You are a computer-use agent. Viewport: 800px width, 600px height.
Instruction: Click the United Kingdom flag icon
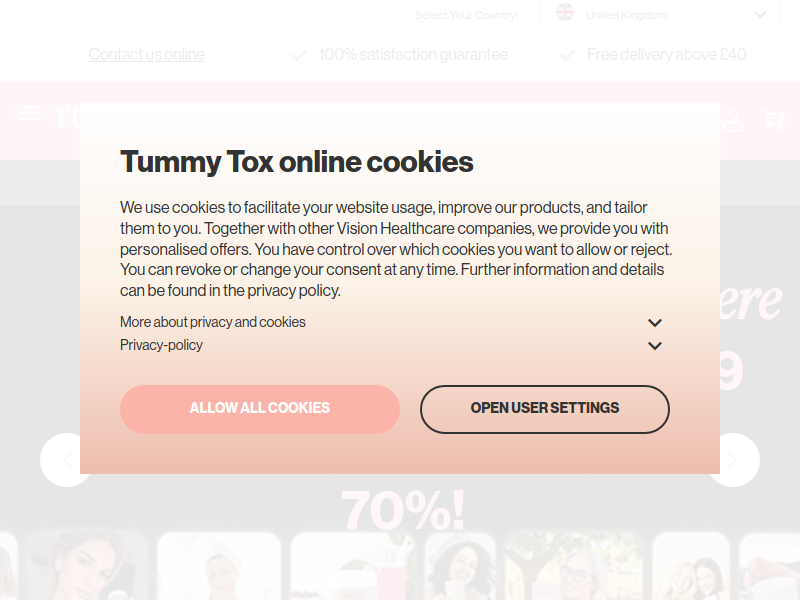pos(565,12)
